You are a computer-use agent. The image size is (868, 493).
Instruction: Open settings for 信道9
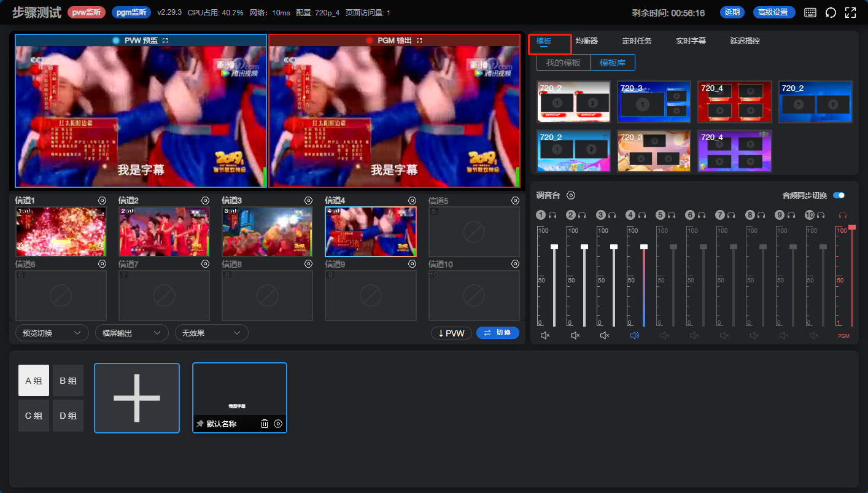(x=412, y=263)
